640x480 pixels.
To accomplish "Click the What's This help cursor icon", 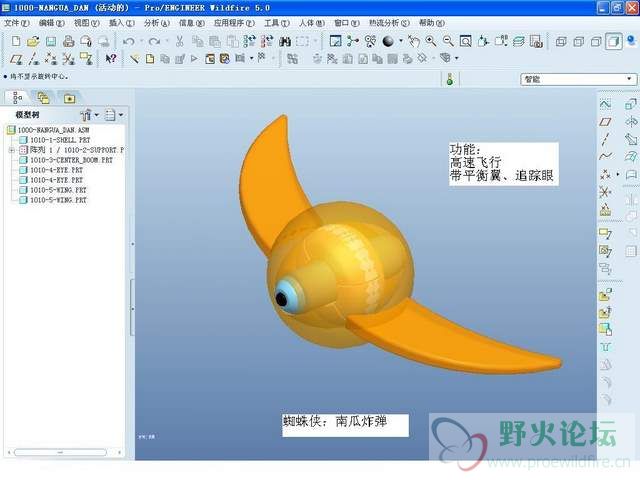I will (111, 59).
